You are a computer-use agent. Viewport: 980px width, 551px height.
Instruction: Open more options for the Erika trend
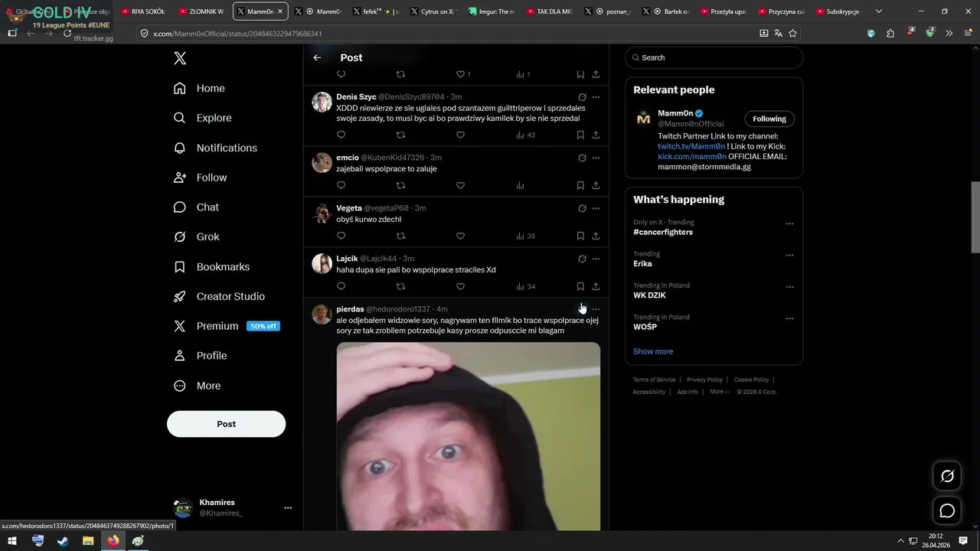point(789,256)
